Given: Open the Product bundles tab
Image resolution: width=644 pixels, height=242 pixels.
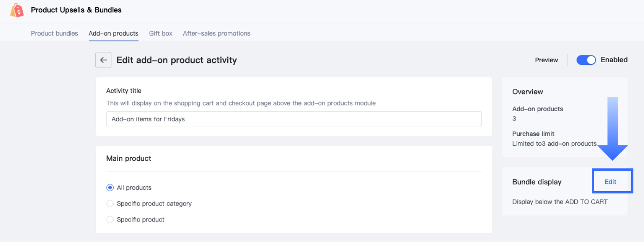Looking at the screenshot, I should click(x=55, y=33).
